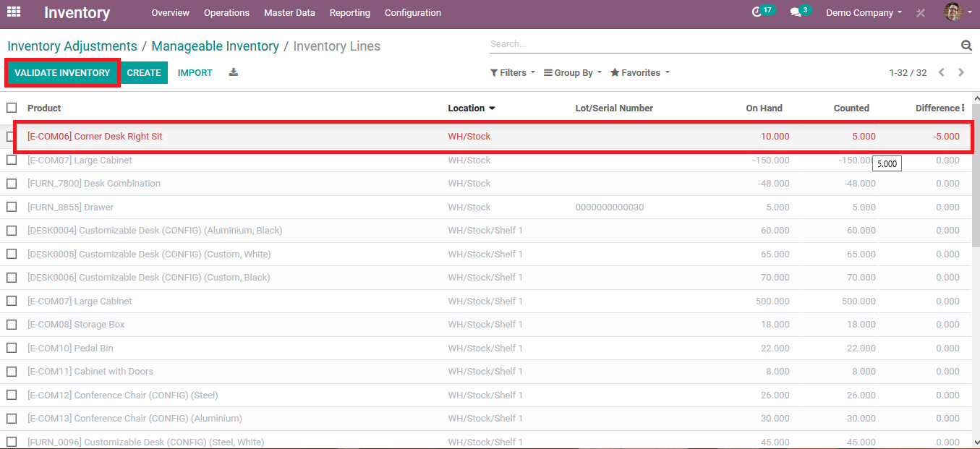Check the [E-COM13] Conference Chair row
Image resolution: width=980 pixels, height=449 pixels.
[12, 419]
